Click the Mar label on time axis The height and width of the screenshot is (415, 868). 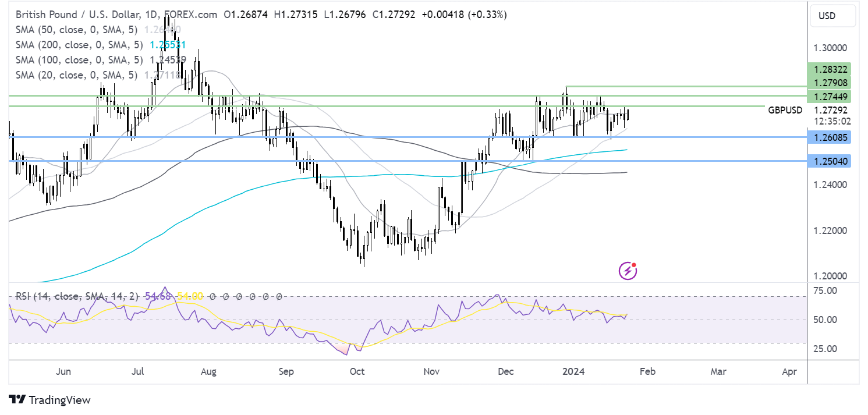718,372
